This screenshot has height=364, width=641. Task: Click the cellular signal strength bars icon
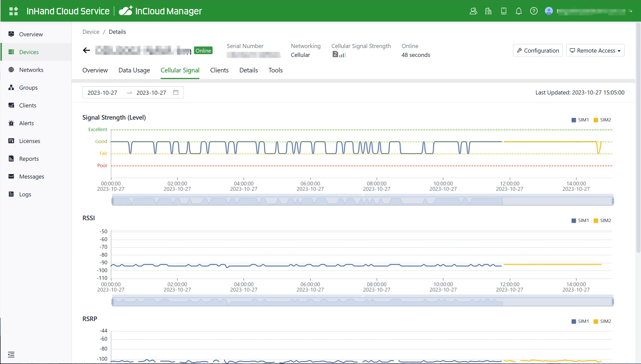pos(342,55)
